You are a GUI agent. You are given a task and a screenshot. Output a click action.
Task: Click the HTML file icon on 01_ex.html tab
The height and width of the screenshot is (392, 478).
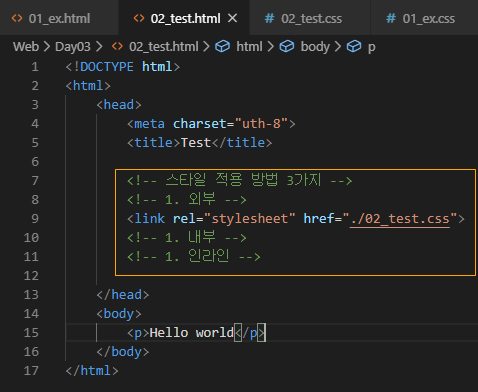(17, 18)
